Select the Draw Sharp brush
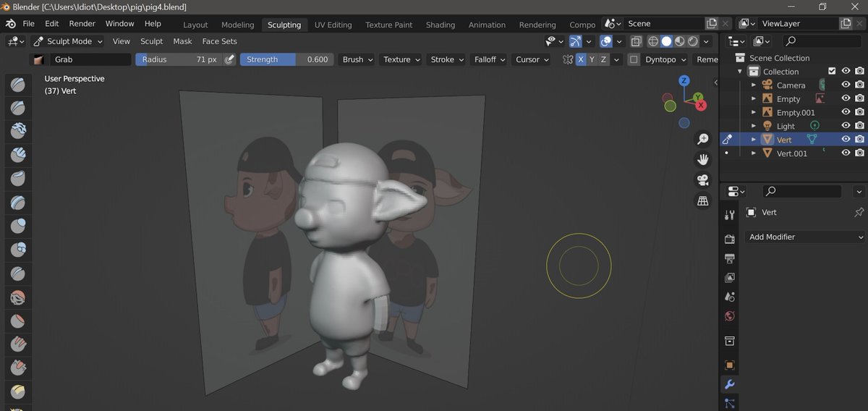Screen dimensions: 868x411 tap(18, 108)
